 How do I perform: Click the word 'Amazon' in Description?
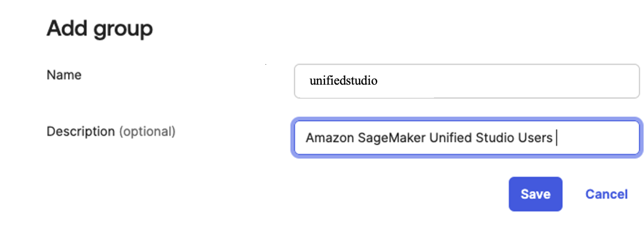326,138
